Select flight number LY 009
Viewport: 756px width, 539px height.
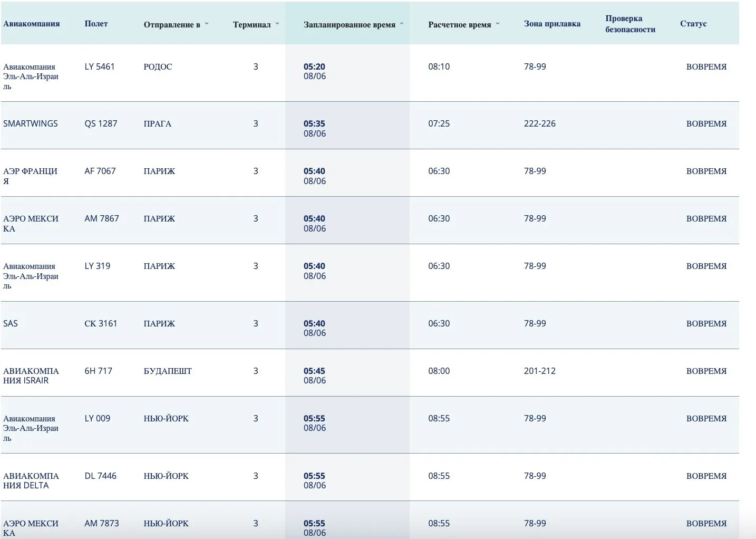(x=98, y=418)
